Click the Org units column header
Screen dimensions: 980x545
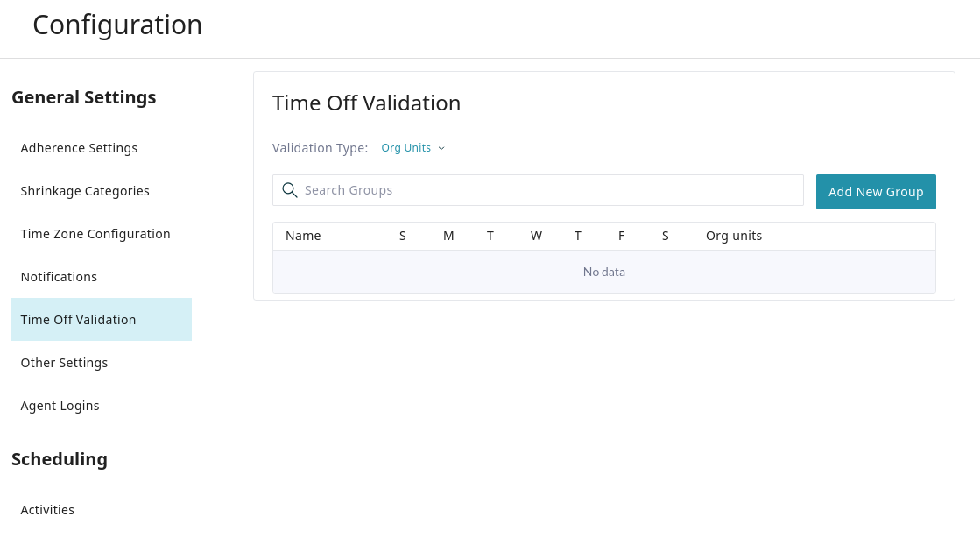pyautogui.click(x=734, y=236)
